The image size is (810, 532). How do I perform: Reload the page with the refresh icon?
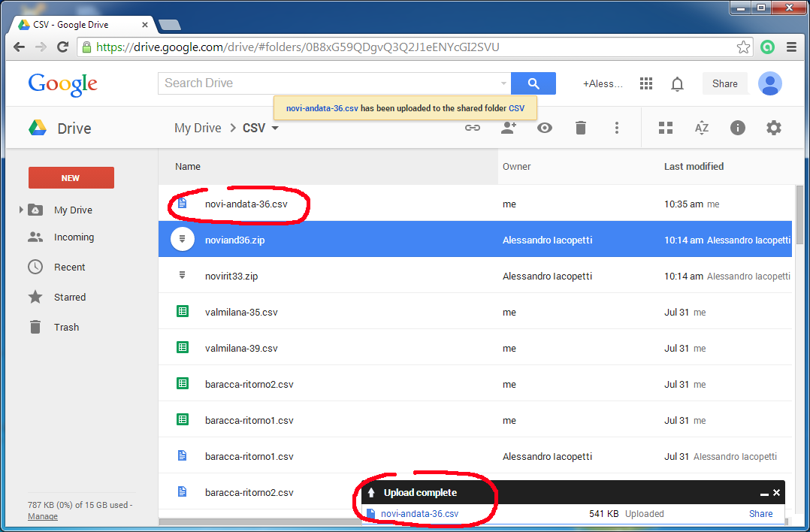[63, 47]
